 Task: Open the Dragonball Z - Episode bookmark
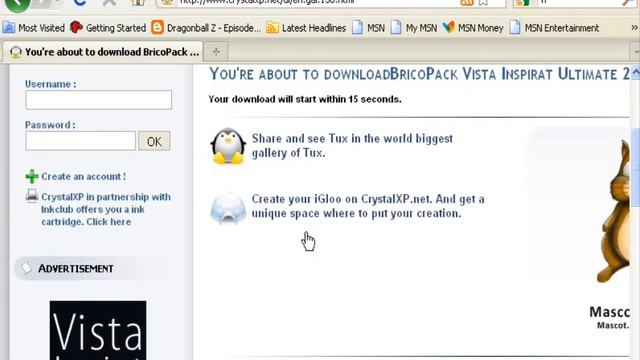click(206, 28)
